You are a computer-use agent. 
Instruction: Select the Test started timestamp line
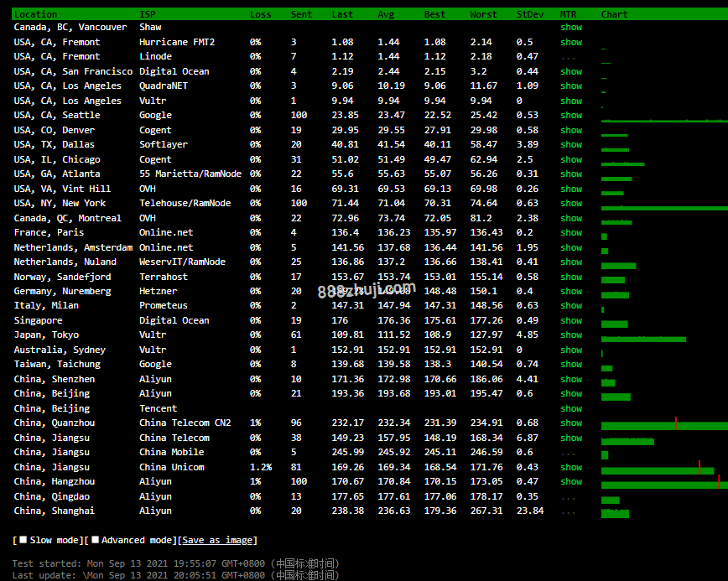tap(176, 563)
